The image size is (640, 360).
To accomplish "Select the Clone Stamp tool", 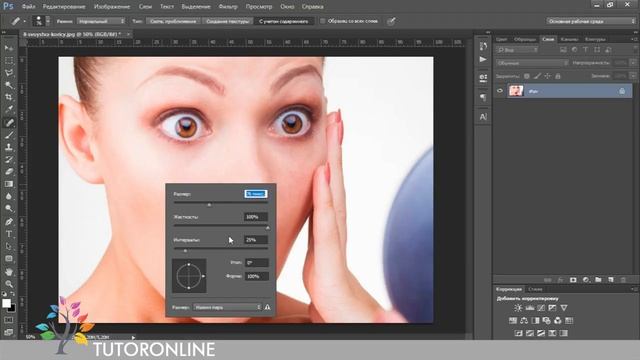I will pos(9,147).
